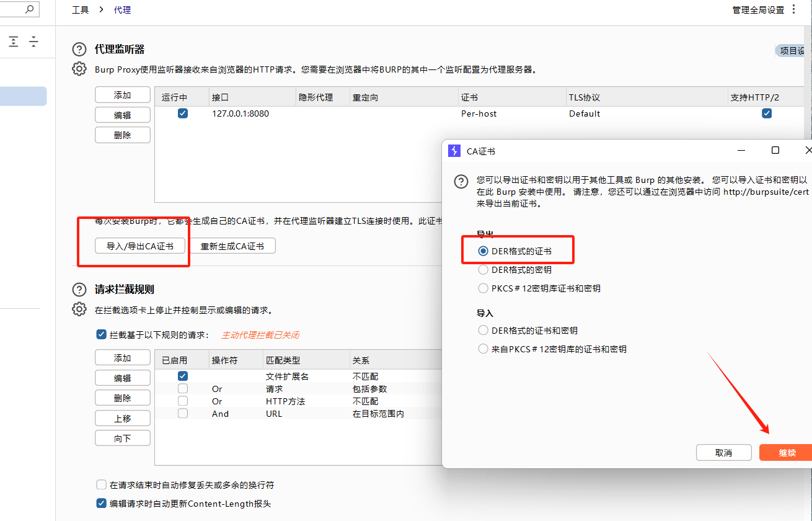Toggle the 支持HTTP/2 checkbox for the listener
This screenshot has width=812, height=521.
point(767,114)
